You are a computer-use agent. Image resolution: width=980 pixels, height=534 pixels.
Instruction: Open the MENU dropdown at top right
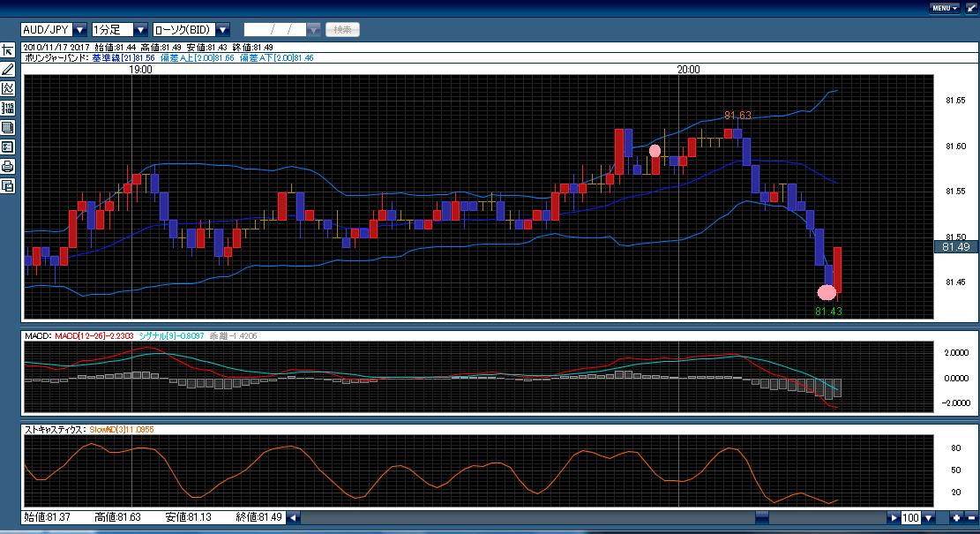pyautogui.click(x=945, y=8)
